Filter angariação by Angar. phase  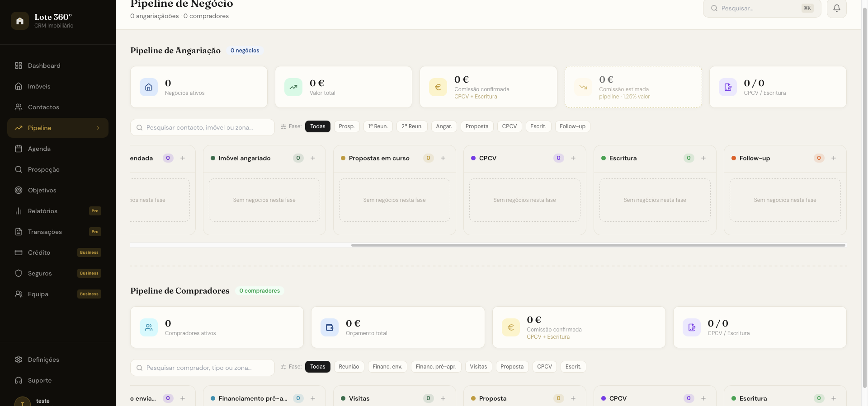pos(444,126)
